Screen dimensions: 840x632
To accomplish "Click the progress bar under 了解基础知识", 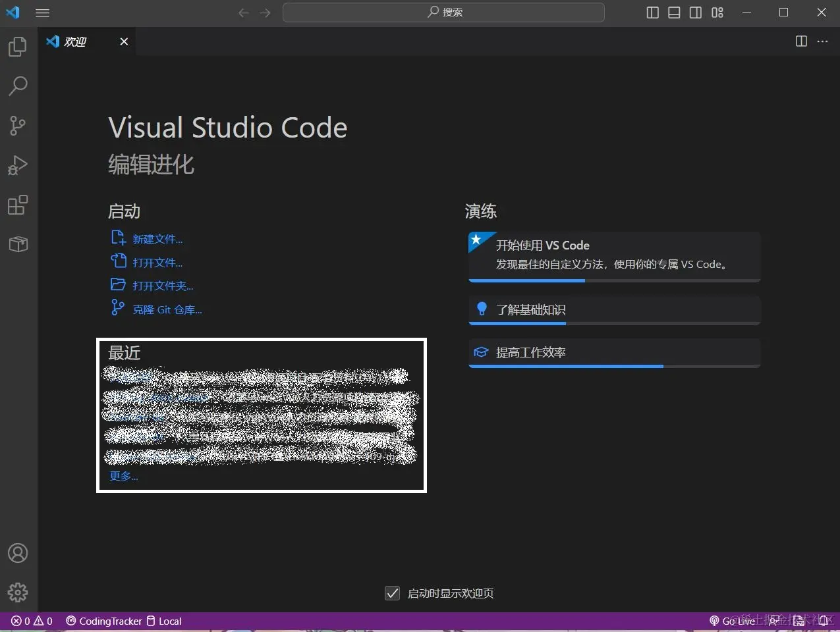I will click(614, 323).
